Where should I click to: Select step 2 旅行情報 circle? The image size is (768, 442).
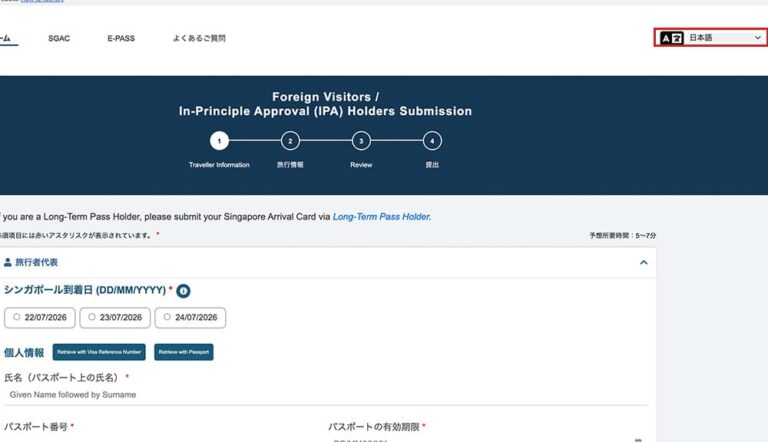[290, 141]
